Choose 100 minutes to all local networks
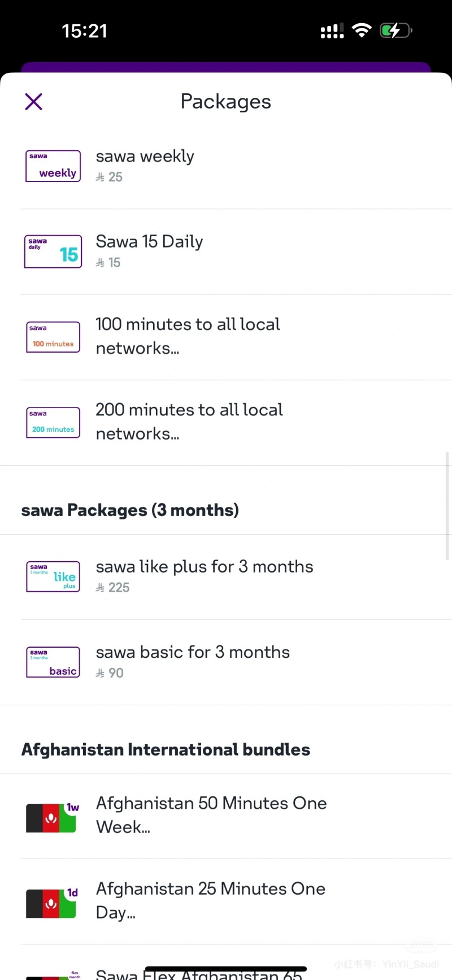 point(236,337)
